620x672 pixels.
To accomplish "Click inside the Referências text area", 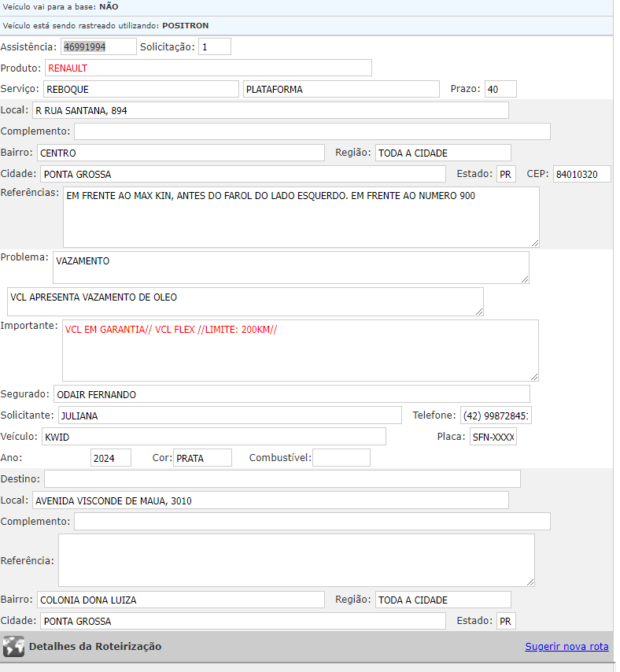I will pos(301,217).
